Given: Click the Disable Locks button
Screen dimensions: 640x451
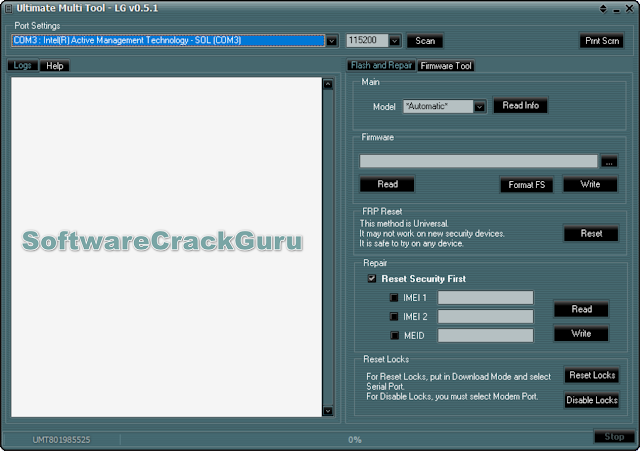Looking at the screenshot, I should [x=592, y=400].
